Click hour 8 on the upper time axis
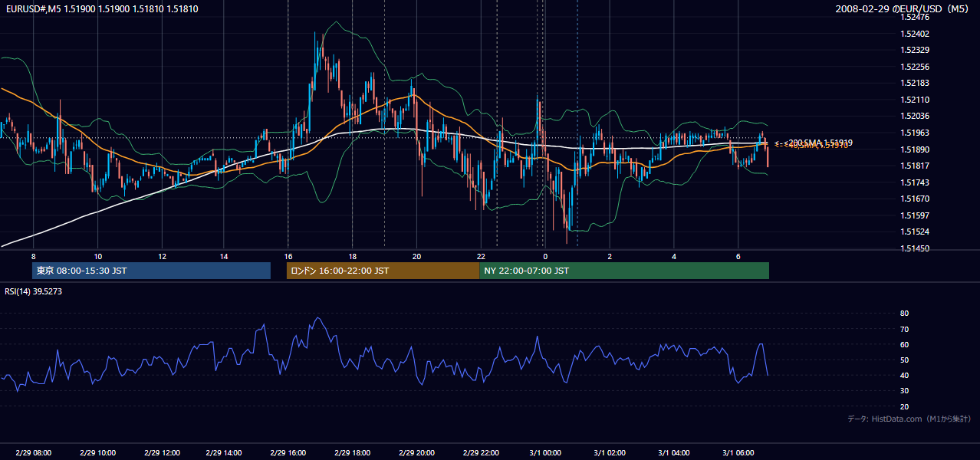 tap(33, 256)
